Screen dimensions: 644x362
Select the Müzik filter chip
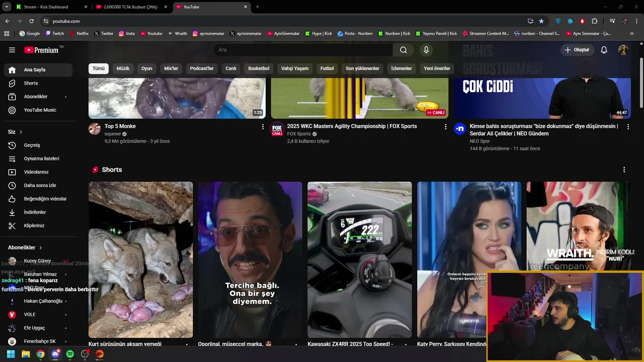point(123,68)
